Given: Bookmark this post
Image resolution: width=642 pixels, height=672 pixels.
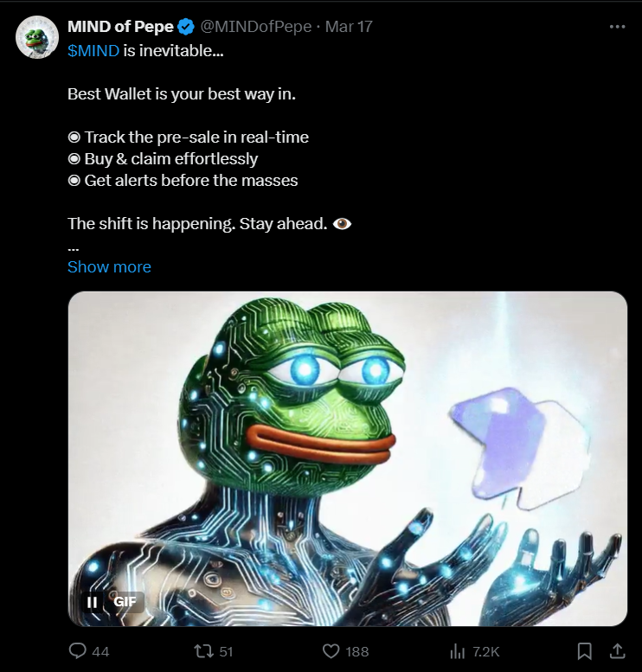Looking at the screenshot, I should click(584, 651).
